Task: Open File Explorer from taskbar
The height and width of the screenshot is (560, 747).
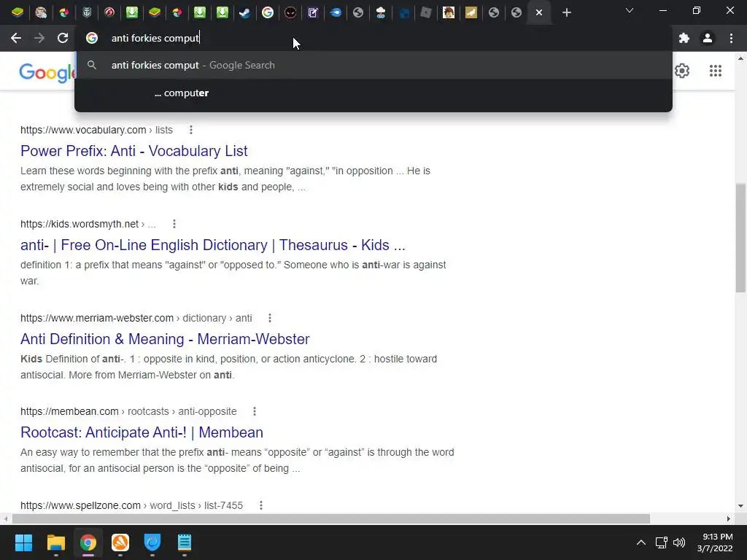Action: coord(55,542)
